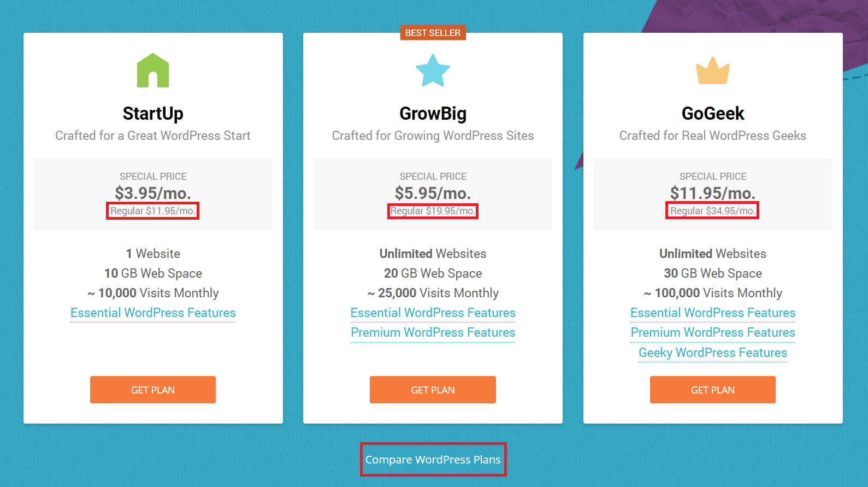Open Essential WordPress Features under GoGeek

(713, 313)
